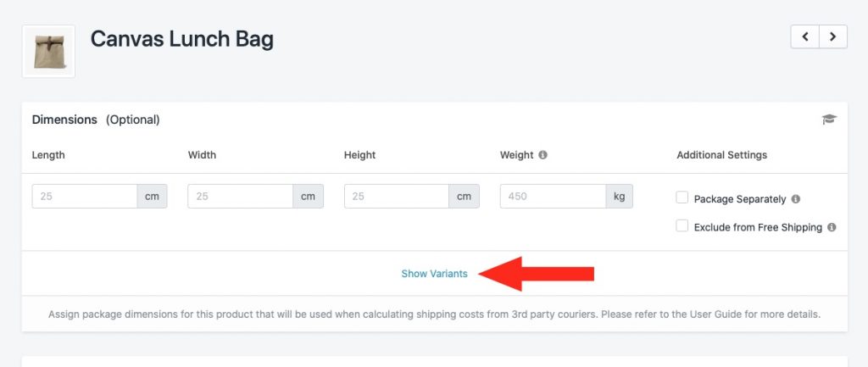Click the next product arrow button

pos(833,37)
